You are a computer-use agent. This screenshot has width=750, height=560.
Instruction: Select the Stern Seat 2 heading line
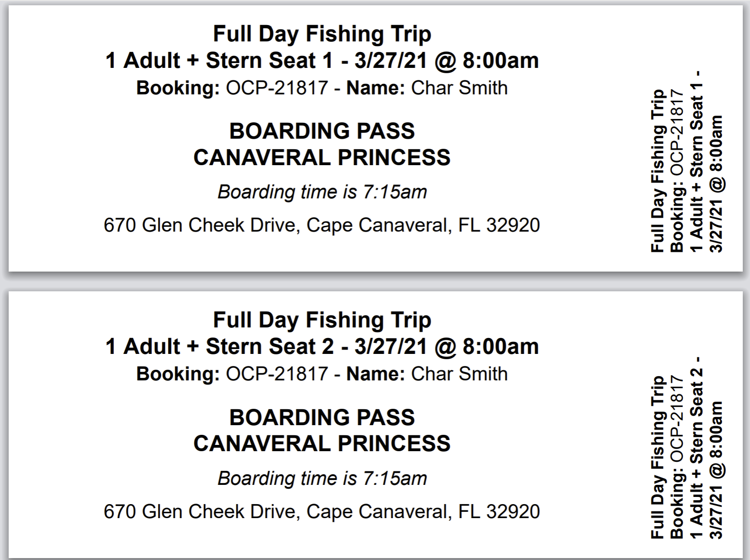tap(322, 347)
